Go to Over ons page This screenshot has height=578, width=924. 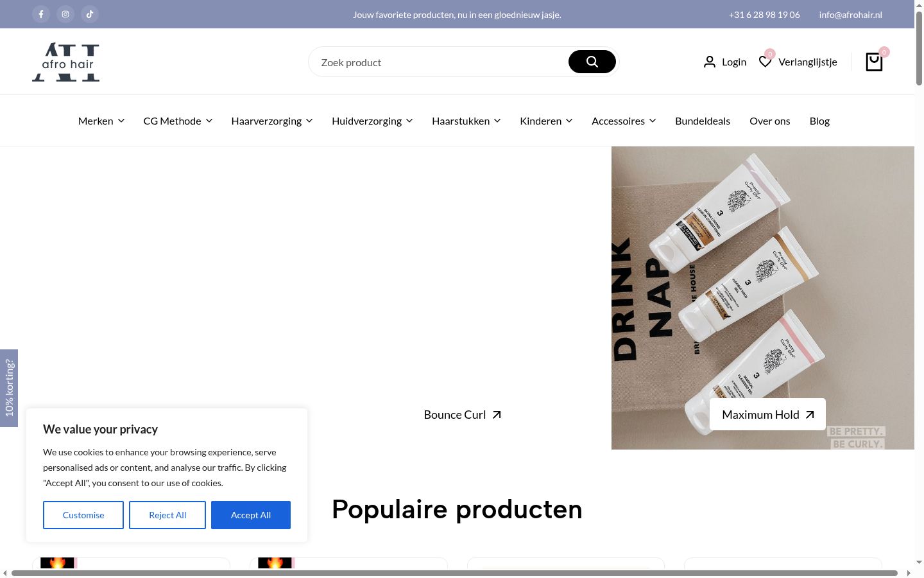click(x=770, y=121)
